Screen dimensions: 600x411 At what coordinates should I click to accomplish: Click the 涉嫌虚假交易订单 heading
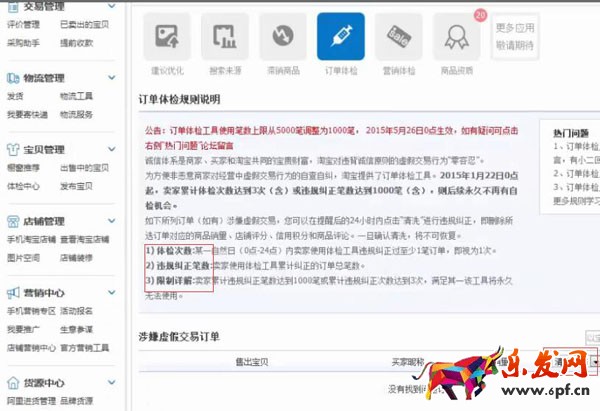click(x=179, y=337)
